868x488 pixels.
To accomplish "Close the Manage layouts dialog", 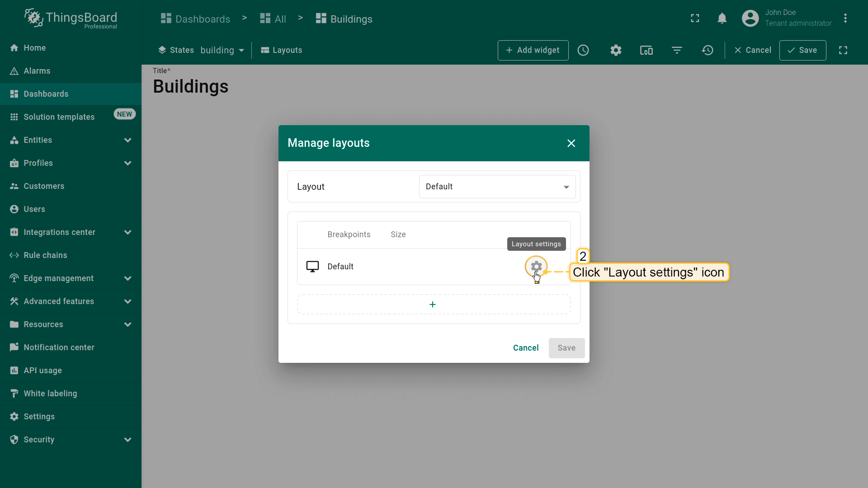I will [571, 143].
